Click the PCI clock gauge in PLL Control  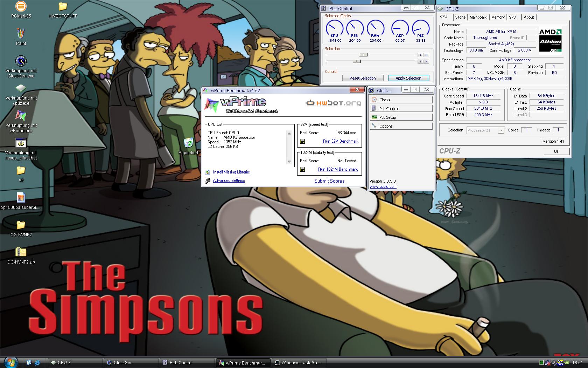421,29
